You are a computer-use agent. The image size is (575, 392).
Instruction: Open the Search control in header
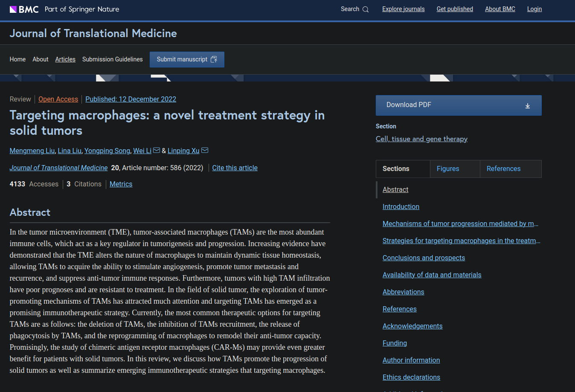[x=354, y=9]
